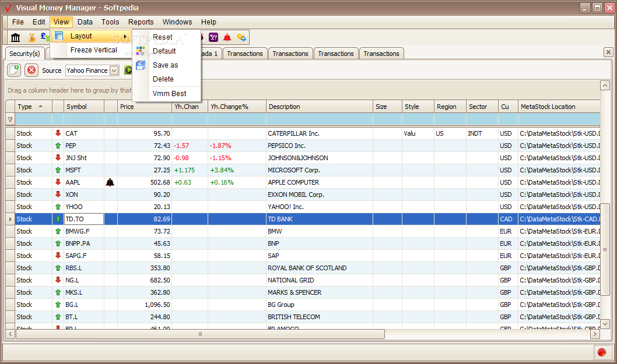617x364 pixels.
Task: Sort by the Price column header
Action: tap(145, 107)
